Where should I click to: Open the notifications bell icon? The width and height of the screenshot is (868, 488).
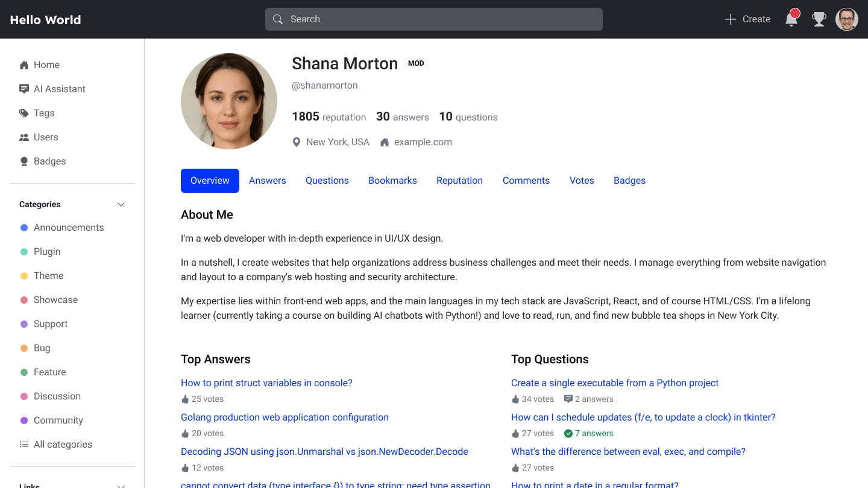(x=791, y=19)
